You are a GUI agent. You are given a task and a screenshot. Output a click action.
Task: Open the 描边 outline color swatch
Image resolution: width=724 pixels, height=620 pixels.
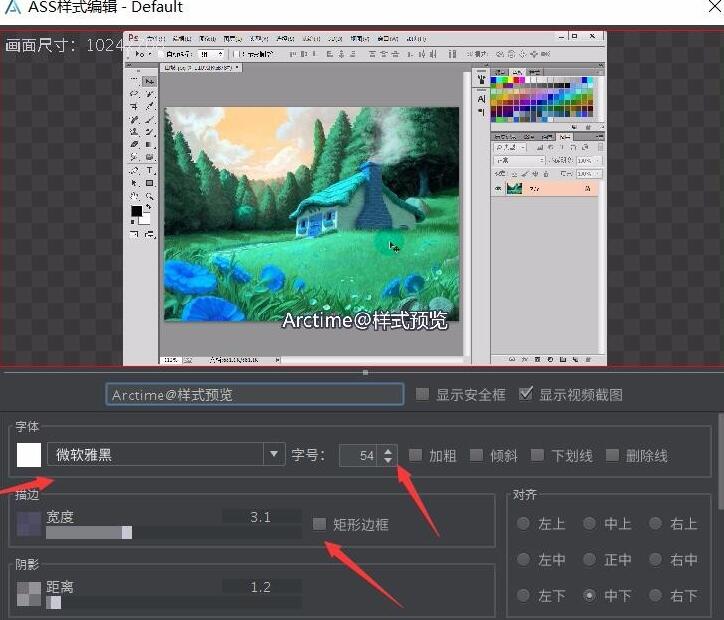pos(29,524)
